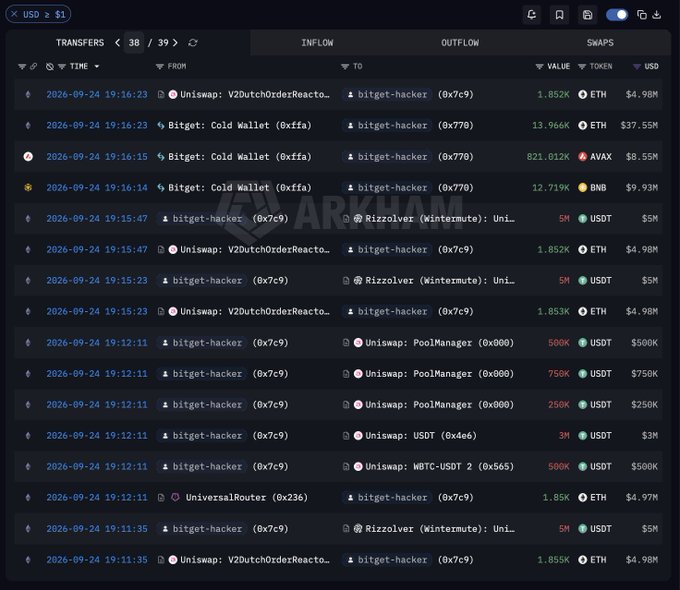Select the TRANSFERS tab
680x590 pixels.
[80, 43]
